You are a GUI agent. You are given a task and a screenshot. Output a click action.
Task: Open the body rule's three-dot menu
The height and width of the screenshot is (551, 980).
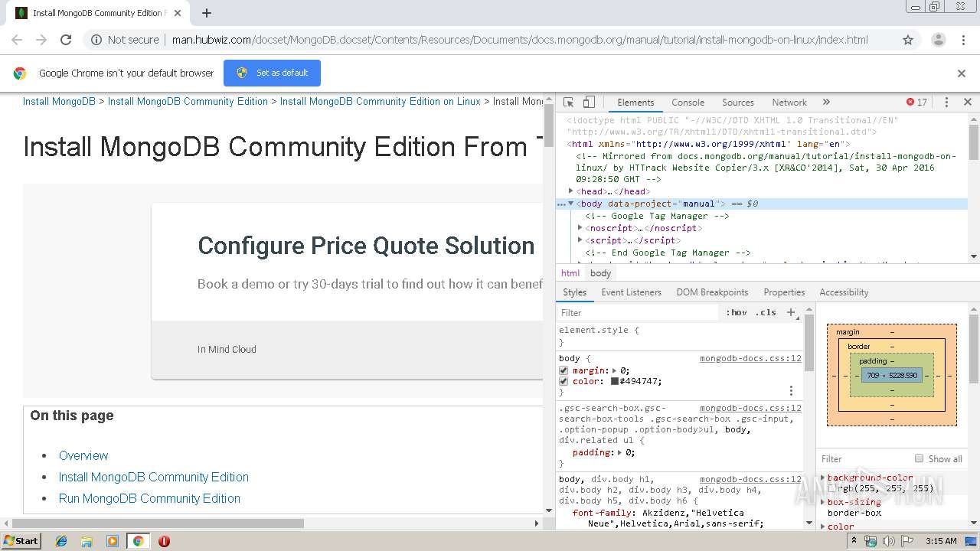tap(791, 390)
